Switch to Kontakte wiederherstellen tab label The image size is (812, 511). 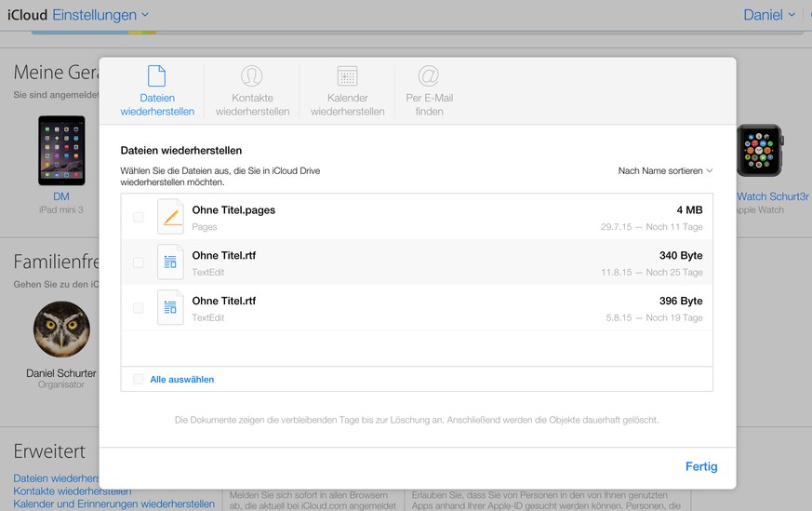pyautogui.click(x=252, y=104)
